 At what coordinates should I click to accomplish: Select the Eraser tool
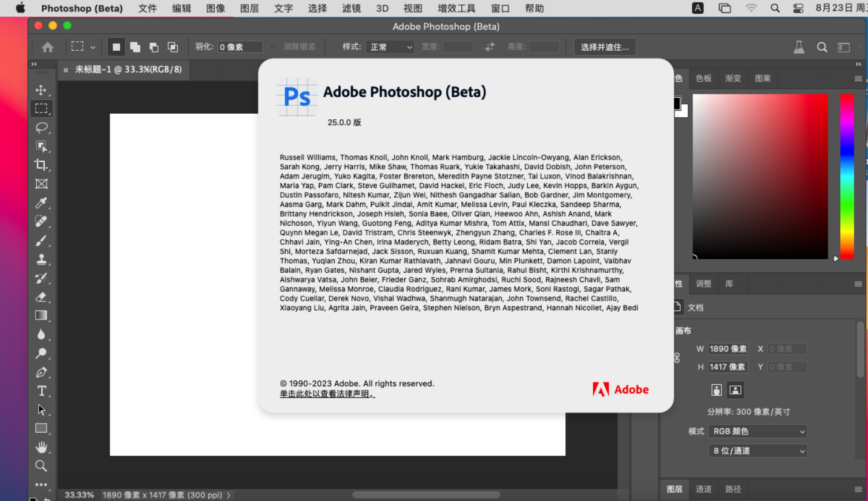[x=41, y=297]
